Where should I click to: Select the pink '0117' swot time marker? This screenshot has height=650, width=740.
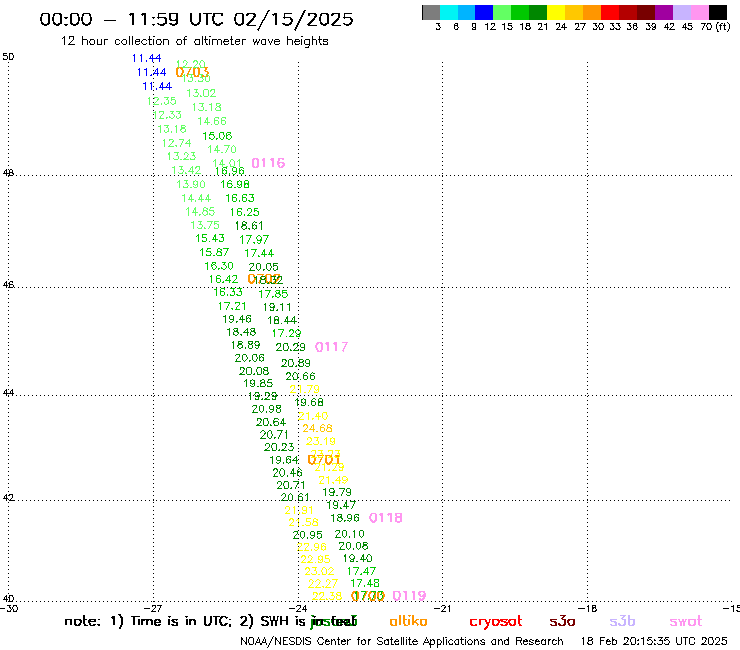(x=331, y=347)
